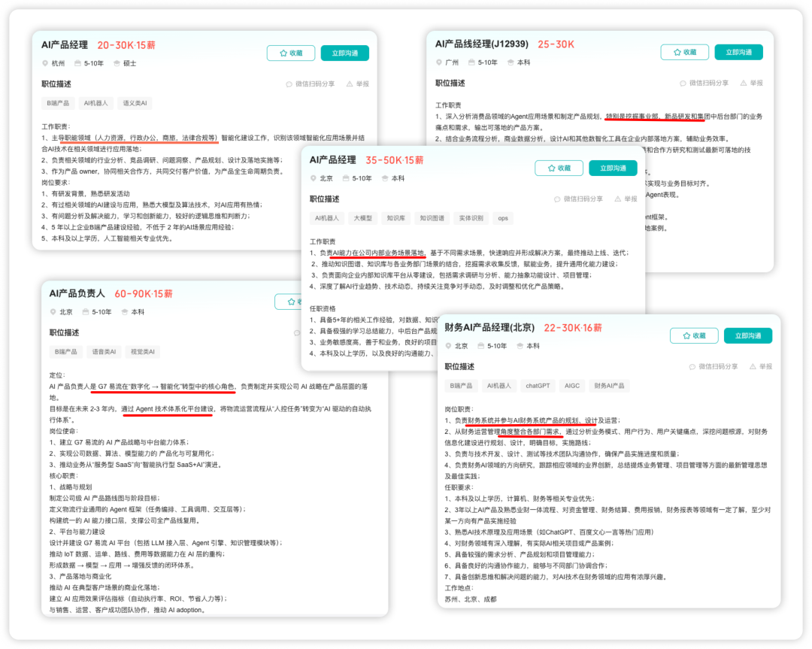The image size is (812, 649).
Task: Select the AI机器人 tag on the 财务AI产品经理 card
Action: point(498,386)
